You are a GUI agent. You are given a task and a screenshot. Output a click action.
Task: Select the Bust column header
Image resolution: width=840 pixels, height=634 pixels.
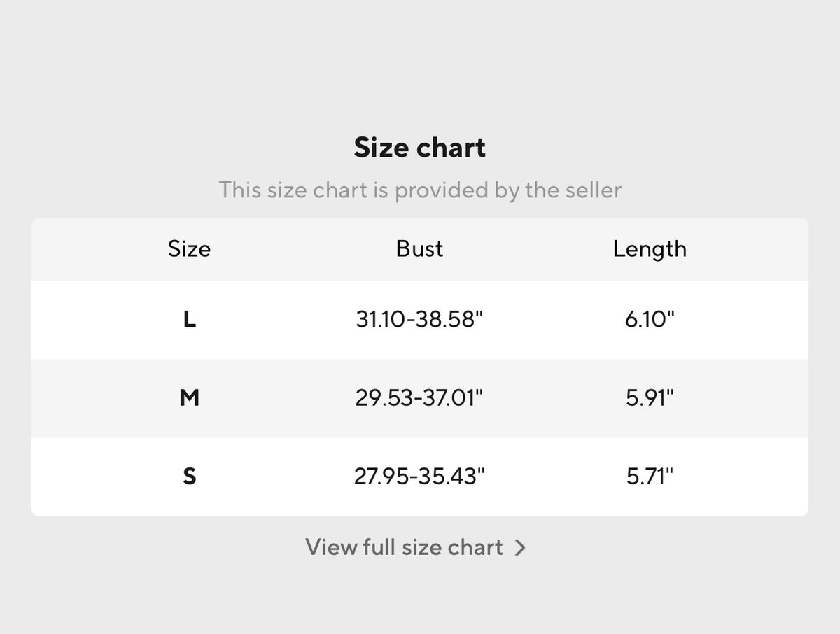(419, 249)
